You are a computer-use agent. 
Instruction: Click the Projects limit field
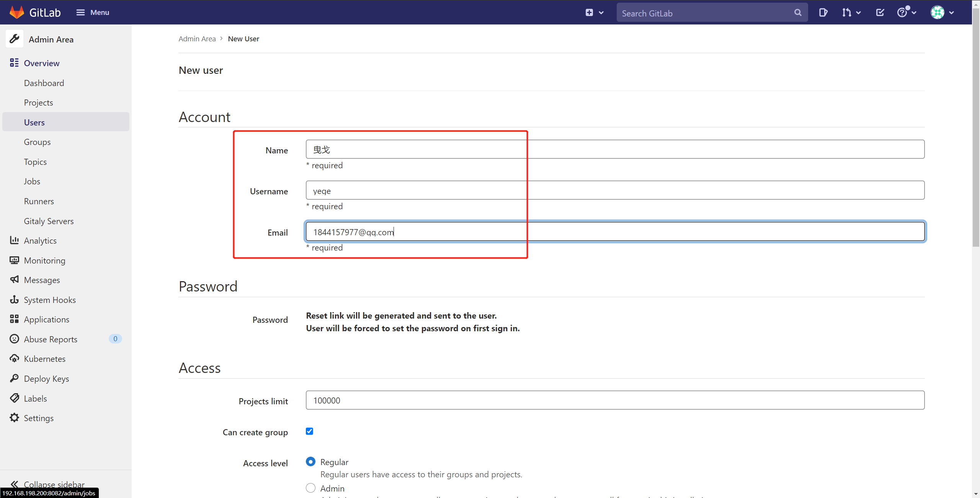(x=615, y=400)
